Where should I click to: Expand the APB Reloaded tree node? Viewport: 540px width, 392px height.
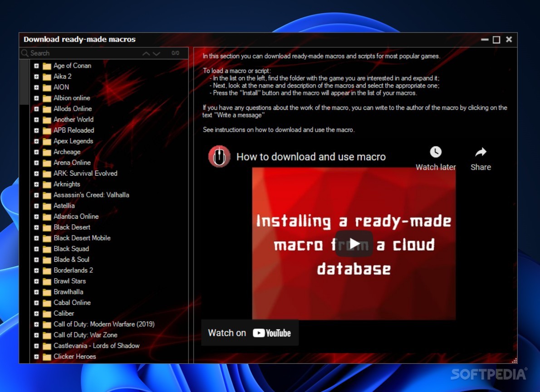pyautogui.click(x=36, y=131)
